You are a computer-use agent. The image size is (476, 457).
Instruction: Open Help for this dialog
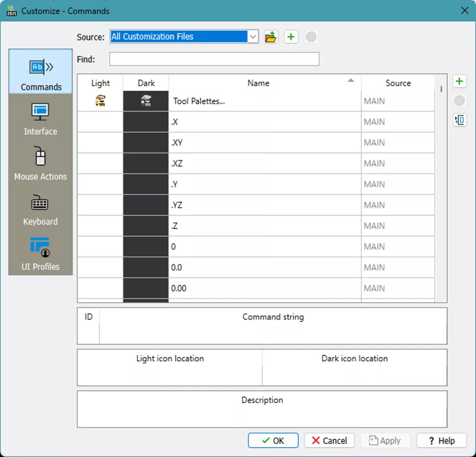pyautogui.click(x=441, y=441)
